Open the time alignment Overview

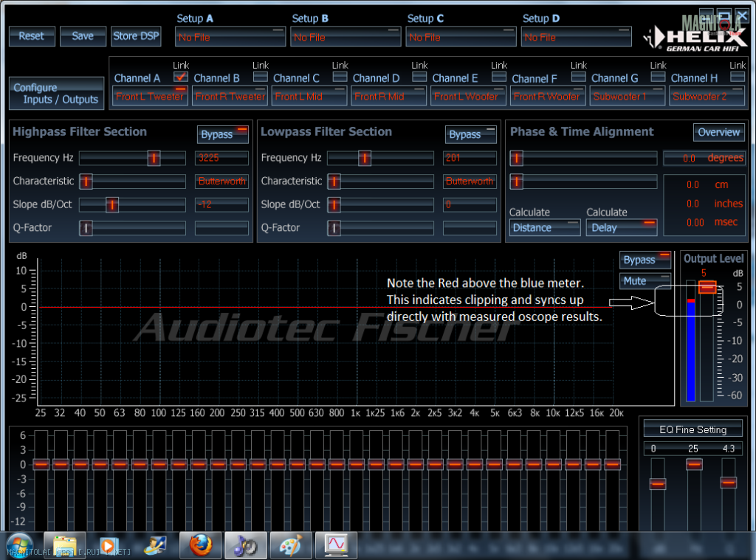pos(719,133)
